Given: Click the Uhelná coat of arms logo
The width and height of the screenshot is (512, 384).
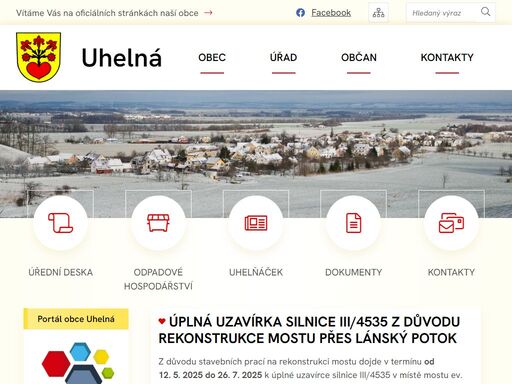Looking at the screenshot, I should 39,57.
